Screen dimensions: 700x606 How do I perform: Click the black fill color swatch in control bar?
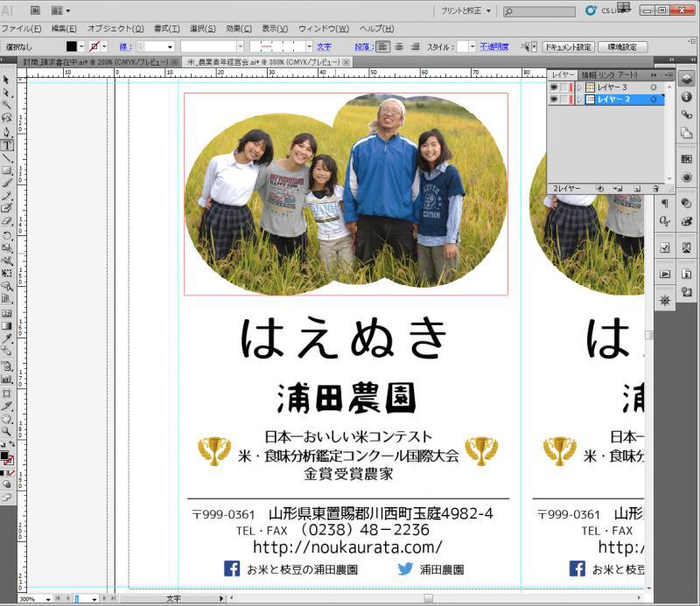[x=72, y=46]
